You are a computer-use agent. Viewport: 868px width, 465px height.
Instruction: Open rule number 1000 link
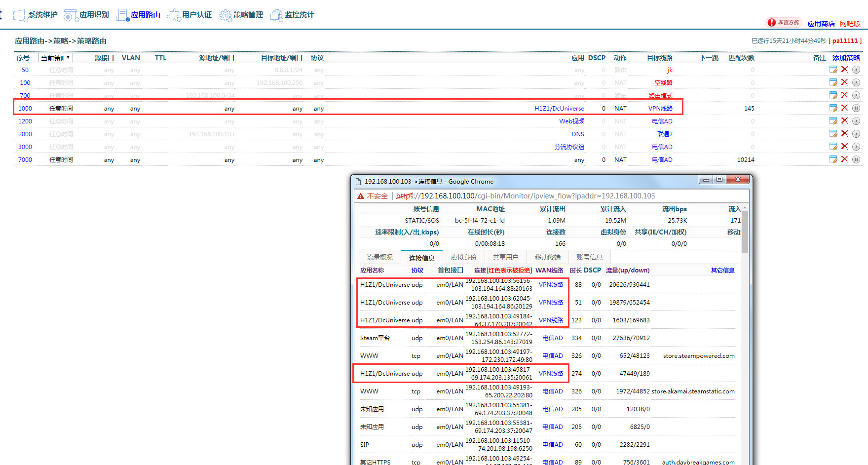25,109
